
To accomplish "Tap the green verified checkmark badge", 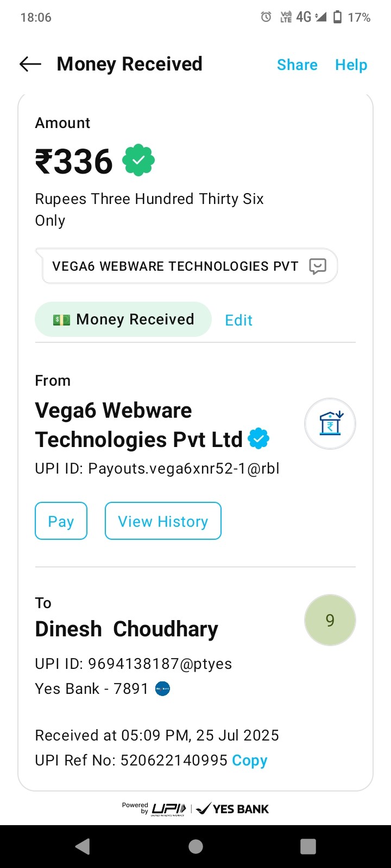I will click(x=138, y=160).
